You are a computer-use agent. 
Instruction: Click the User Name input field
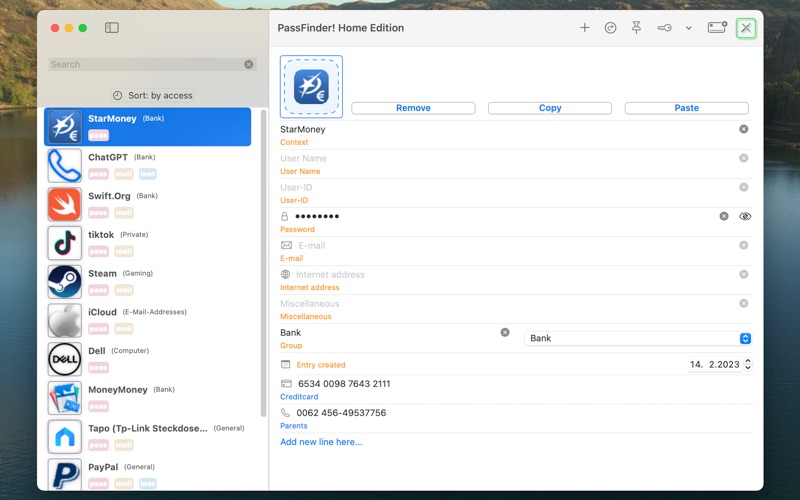[508, 158]
